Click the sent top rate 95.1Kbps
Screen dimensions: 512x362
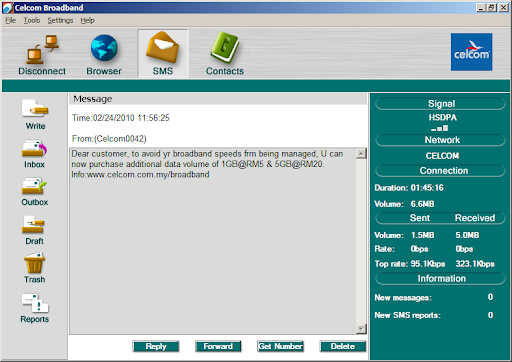pos(428,264)
